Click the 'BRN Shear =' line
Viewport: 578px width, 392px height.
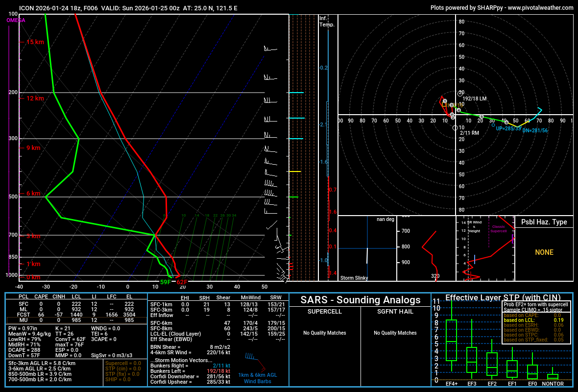(x=190, y=347)
